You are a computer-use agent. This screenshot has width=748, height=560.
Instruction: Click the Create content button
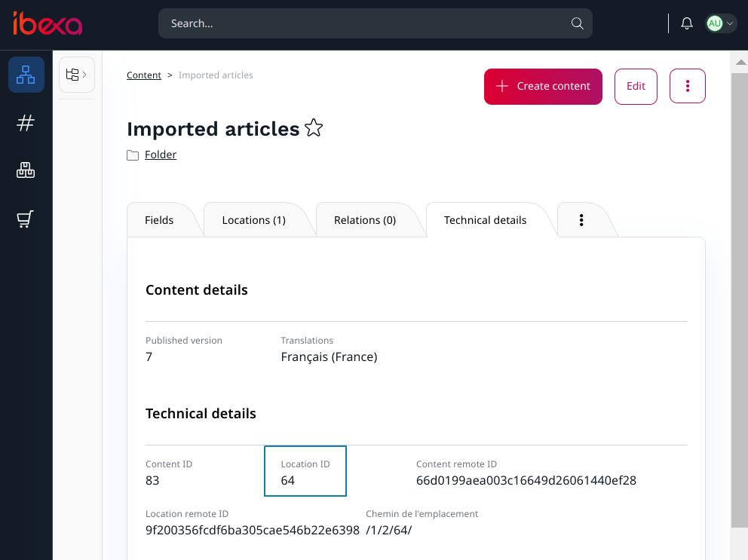543,86
